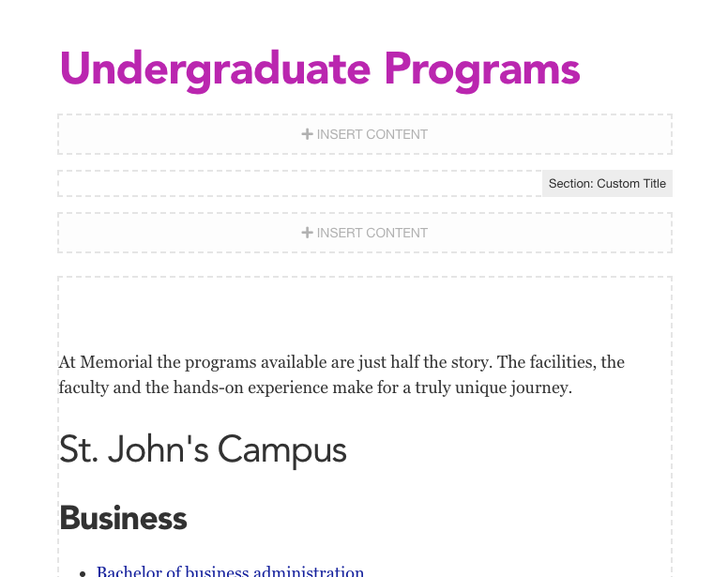Screen dimensions: 728x577
Task: Click the lower INSERT CONTENT label text
Action: 372,233
